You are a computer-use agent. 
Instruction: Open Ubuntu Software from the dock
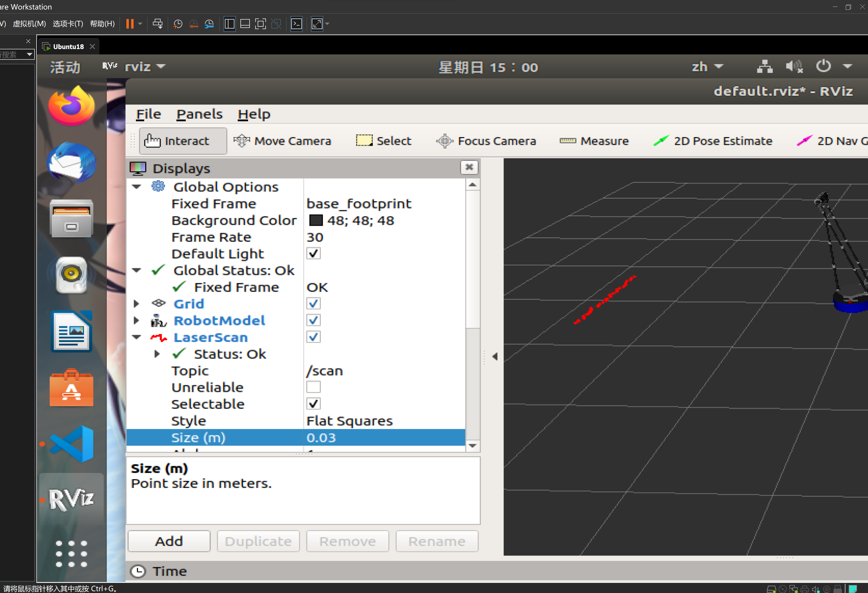71,388
